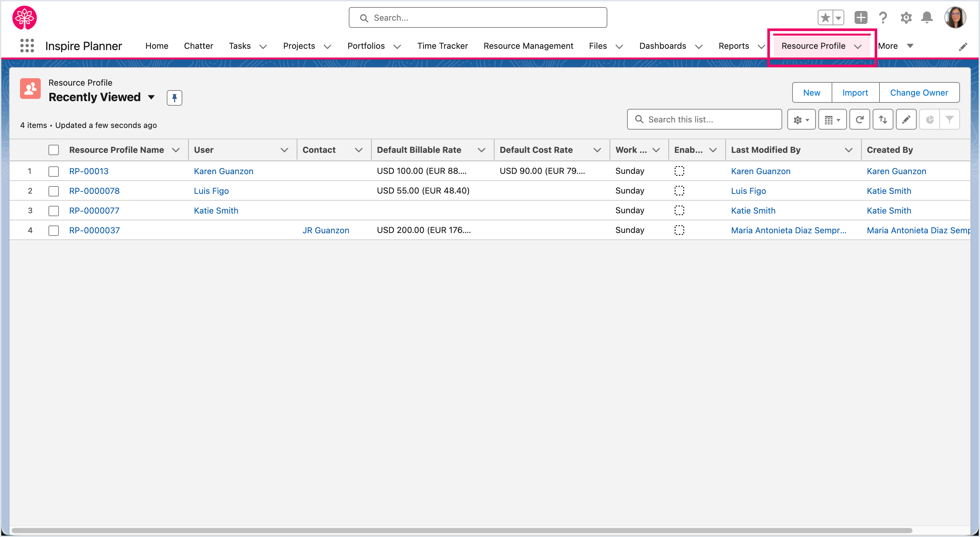Screen dimensions: 980x537
Task: Switch to the Resource Management tab
Action: 528,46
